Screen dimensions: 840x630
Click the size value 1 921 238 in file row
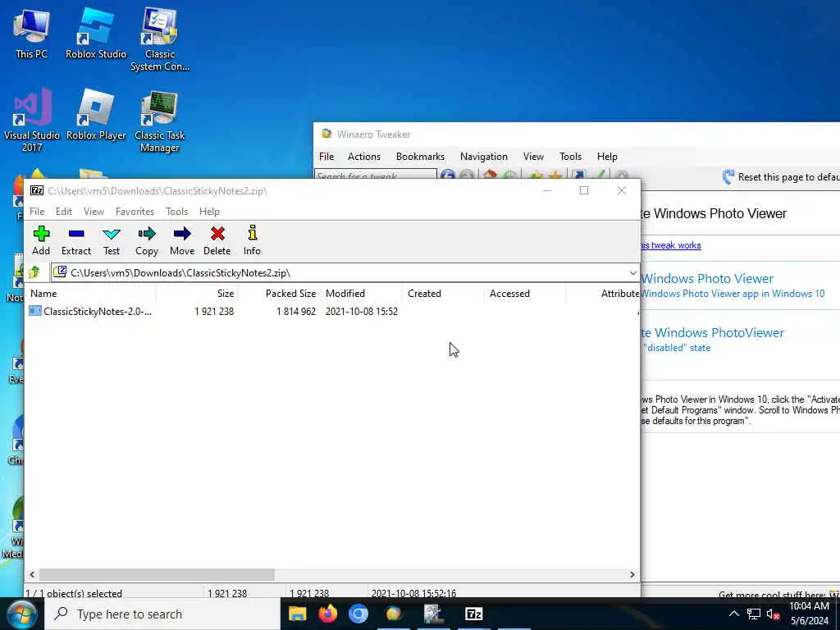(x=214, y=311)
